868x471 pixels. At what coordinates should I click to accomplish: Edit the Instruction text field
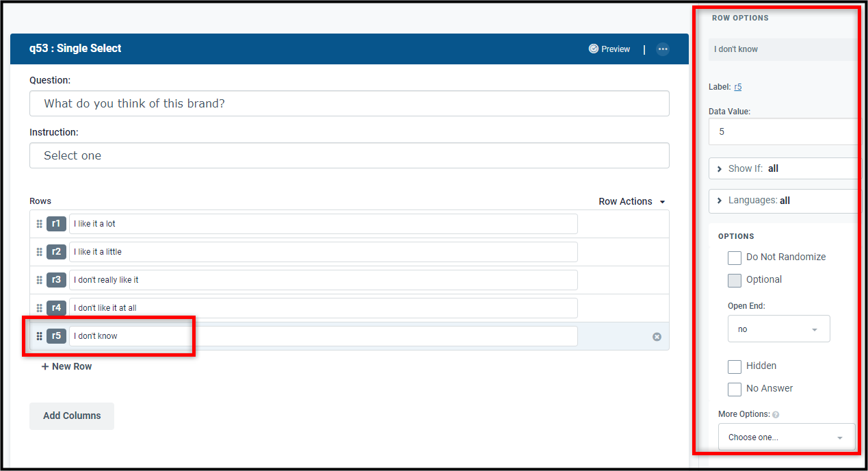[x=349, y=155]
